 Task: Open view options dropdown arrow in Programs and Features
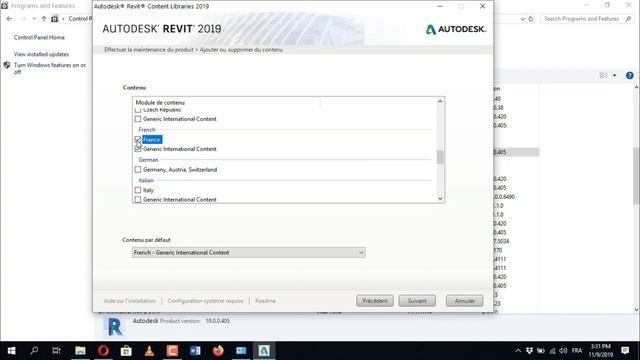tap(615, 76)
